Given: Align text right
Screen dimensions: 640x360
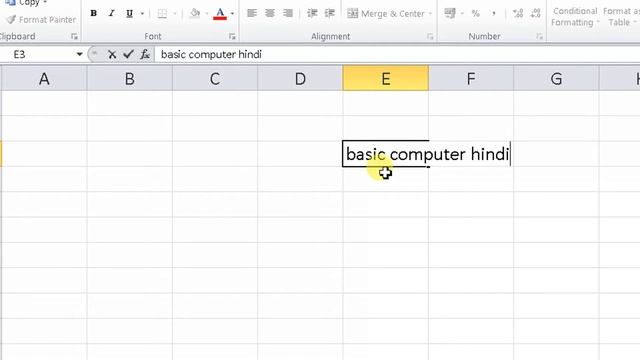Looking at the screenshot, I should [288, 13].
